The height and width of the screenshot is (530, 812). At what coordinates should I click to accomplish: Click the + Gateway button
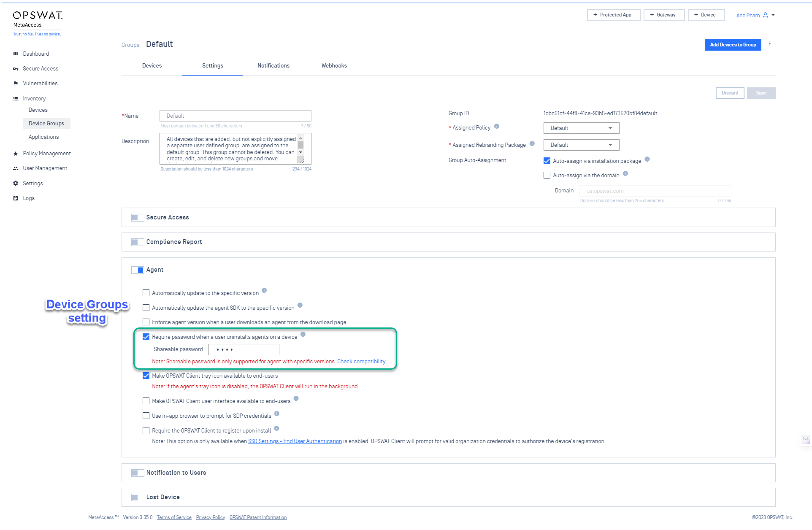[x=664, y=15]
